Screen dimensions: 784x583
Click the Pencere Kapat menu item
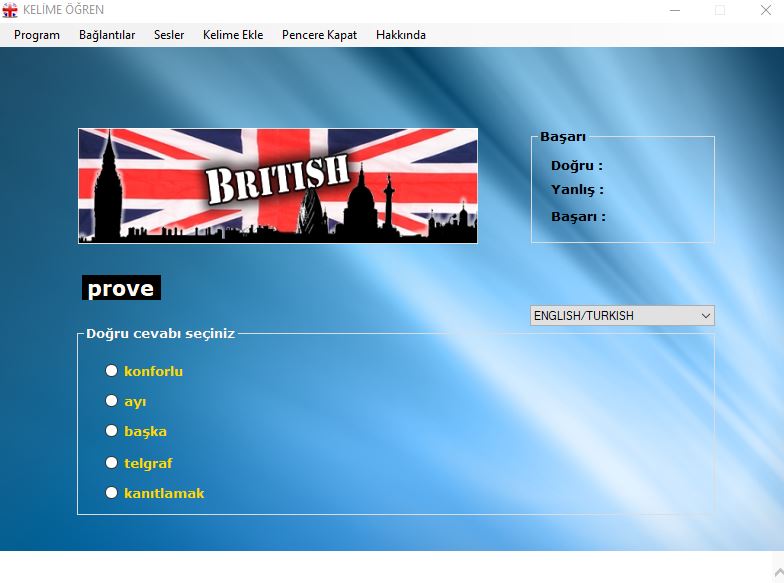coord(320,35)
